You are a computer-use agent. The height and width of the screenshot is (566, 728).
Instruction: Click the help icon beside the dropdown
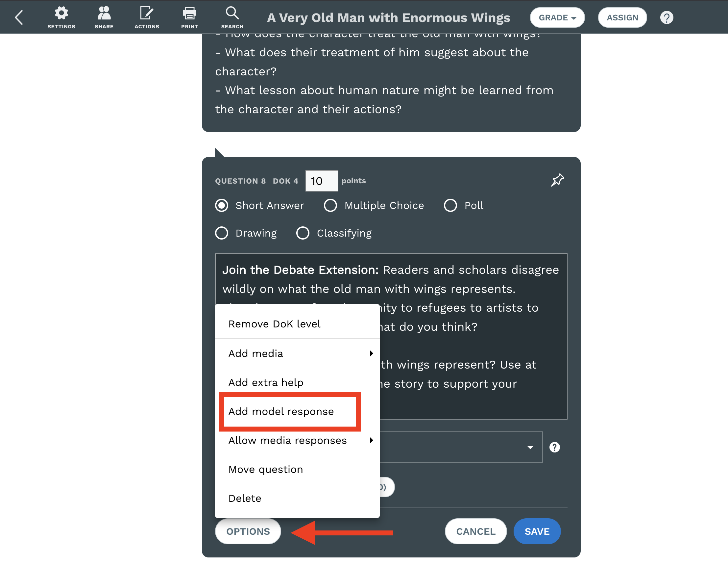tap(554, 447)
